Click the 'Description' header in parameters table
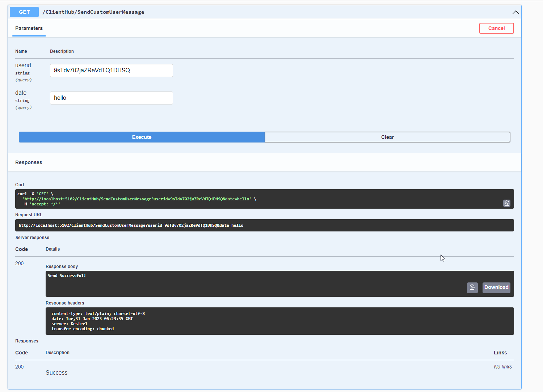 pyautogui.click(x=62, y=51)
